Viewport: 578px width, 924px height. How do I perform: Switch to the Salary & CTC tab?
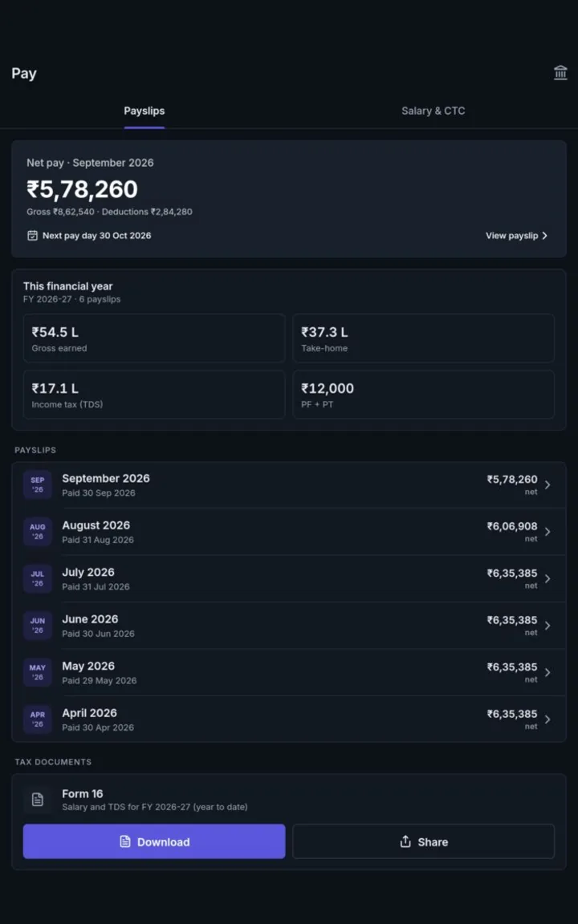(x=433, y=111)
